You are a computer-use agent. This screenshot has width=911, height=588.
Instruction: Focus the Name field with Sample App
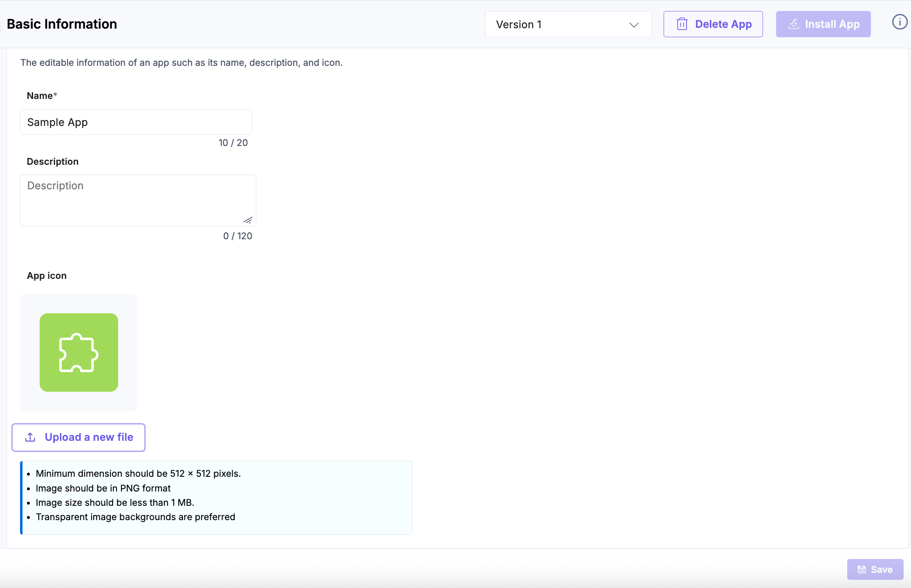click(136, 122)
